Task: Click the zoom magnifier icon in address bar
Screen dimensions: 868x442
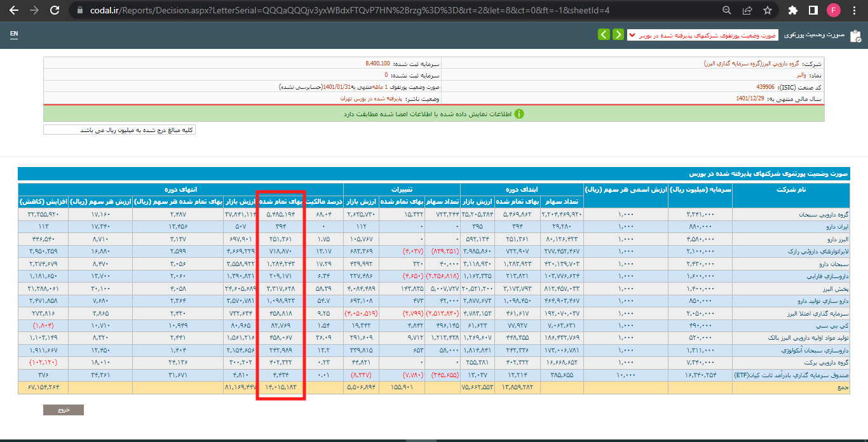Action: 727,10
